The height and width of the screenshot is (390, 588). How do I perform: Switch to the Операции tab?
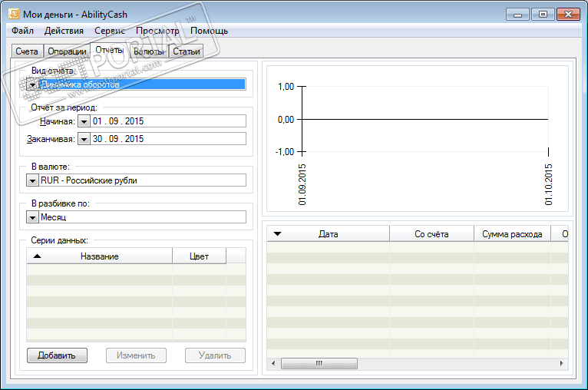67,51
